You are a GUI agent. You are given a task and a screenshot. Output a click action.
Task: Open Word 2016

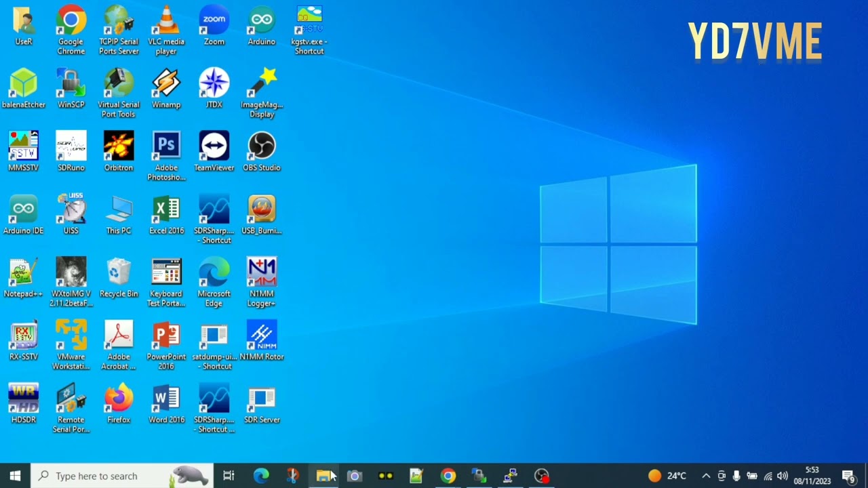166,404
